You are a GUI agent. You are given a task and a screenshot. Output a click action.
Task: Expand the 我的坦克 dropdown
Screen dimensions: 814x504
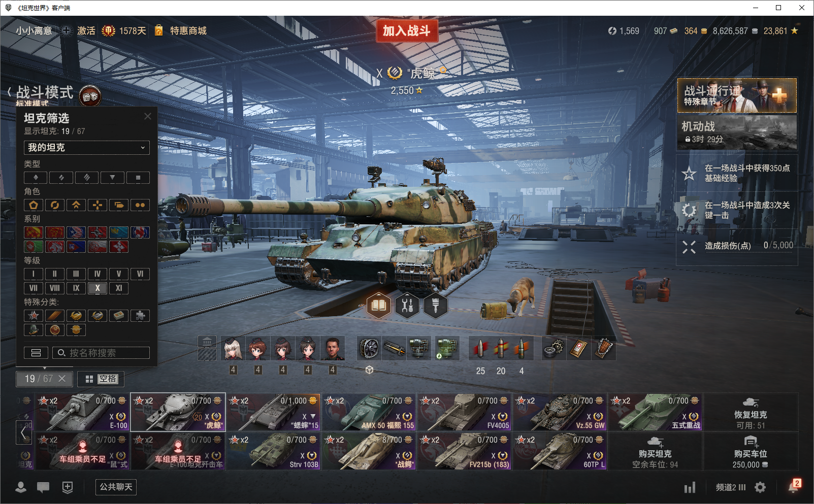point(87,148)
